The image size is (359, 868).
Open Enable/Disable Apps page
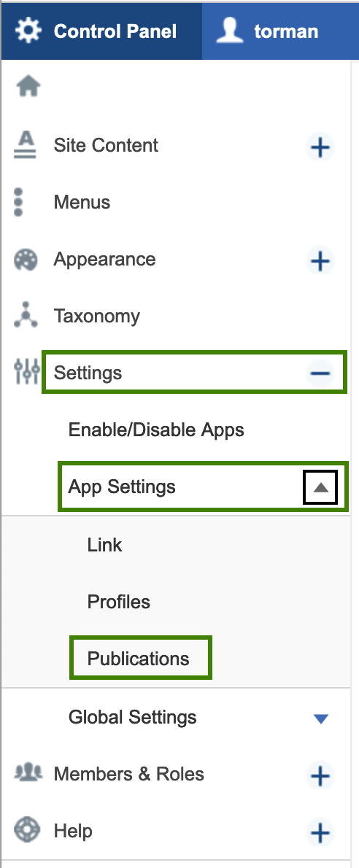point(156,430)
